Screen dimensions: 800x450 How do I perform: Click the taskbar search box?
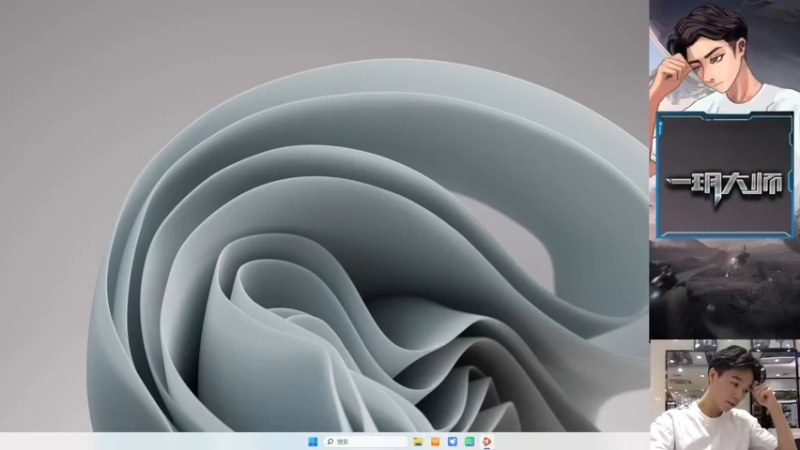point(366,441)
